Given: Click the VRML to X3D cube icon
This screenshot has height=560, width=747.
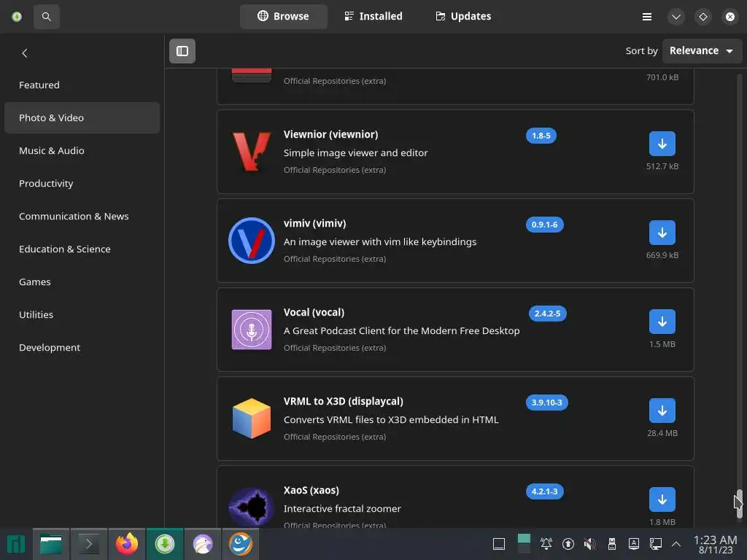Looking at the screenshot, I should tap(252, 419).
